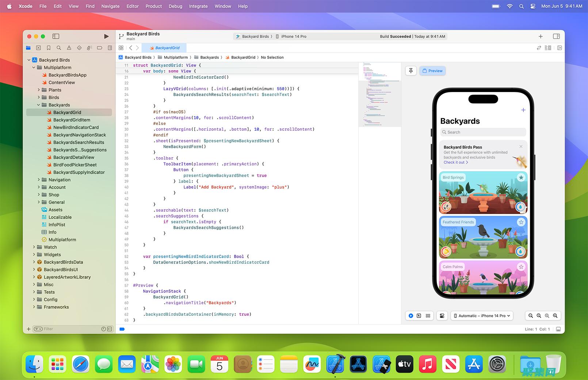Pin the preview with the pin icon
Viewport: 588px width, 380px height.
[411, 70]
